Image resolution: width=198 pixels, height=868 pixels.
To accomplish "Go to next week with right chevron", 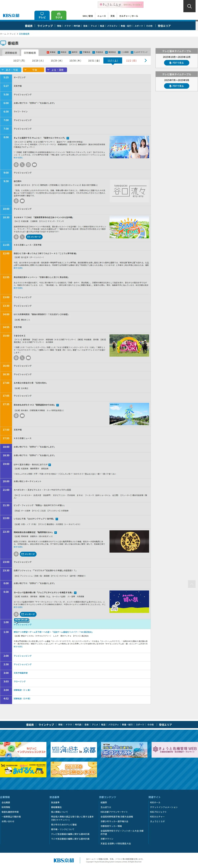I will pyautogui.click(x=146, y=61).
